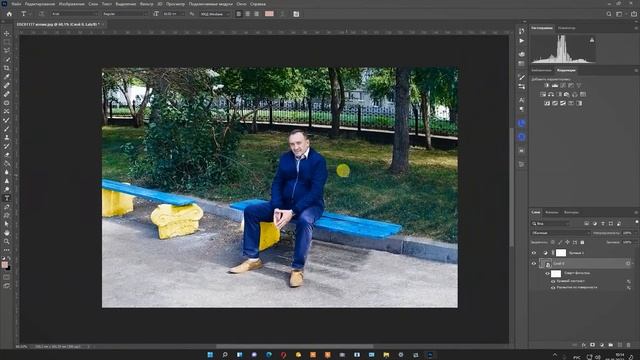
Task: Select the Clone Stamp tool
Action: click(7, 138)
